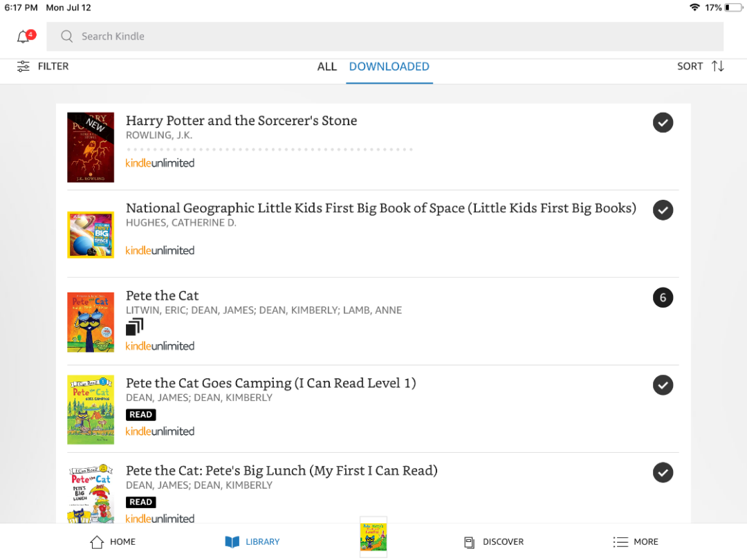This screenshot has width=747, height=560.
Task: Tap the Mon Jul 12 date in status bar
Action: (x=68, y=8)
